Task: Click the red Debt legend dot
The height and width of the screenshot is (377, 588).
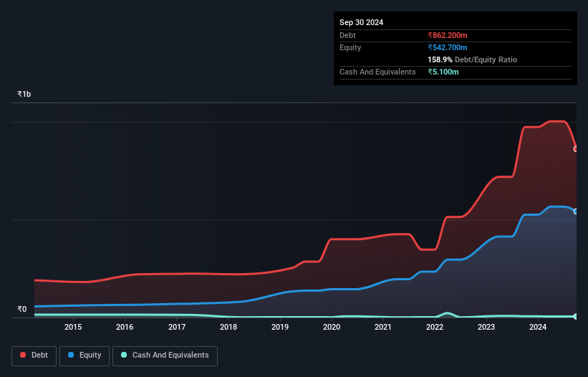Action: (23, 355)
